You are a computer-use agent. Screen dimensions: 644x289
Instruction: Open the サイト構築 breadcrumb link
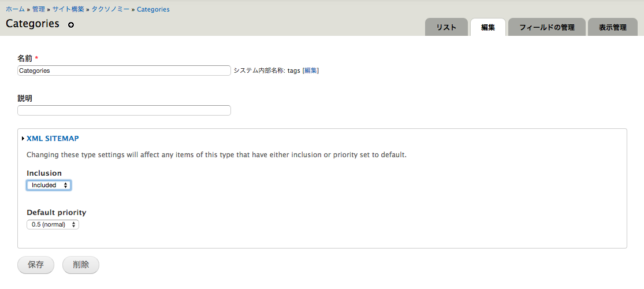point(68,9)
